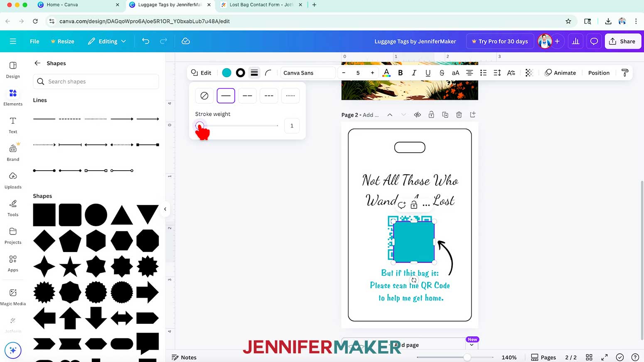Screen dimensions: 644x362
Task: Click the black border color swatch
Action: [x=240, y=73]
